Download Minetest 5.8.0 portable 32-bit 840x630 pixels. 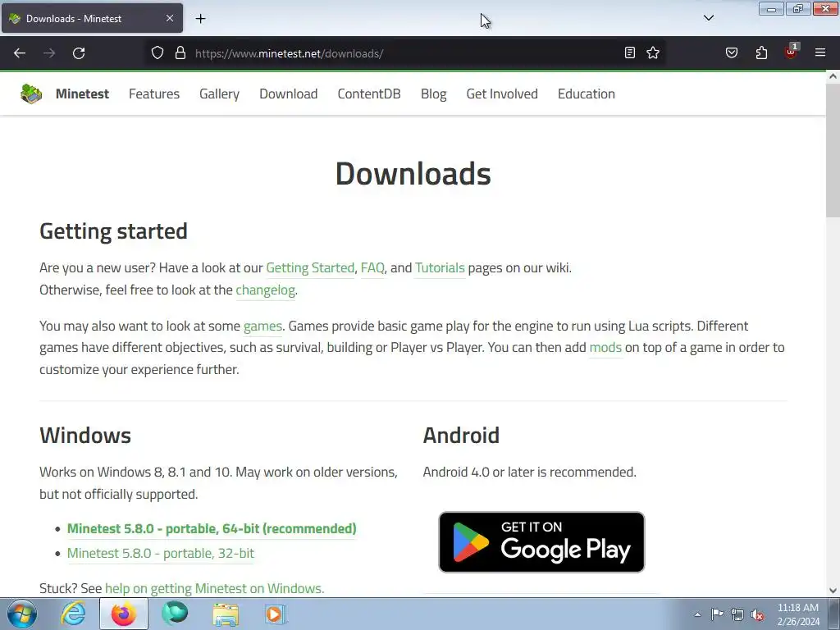(161, 554)
